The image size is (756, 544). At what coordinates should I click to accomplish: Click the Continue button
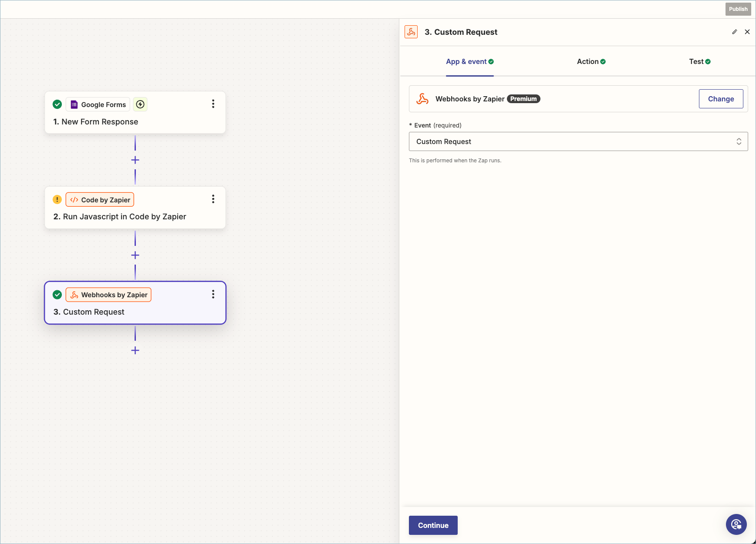[433, 525]
